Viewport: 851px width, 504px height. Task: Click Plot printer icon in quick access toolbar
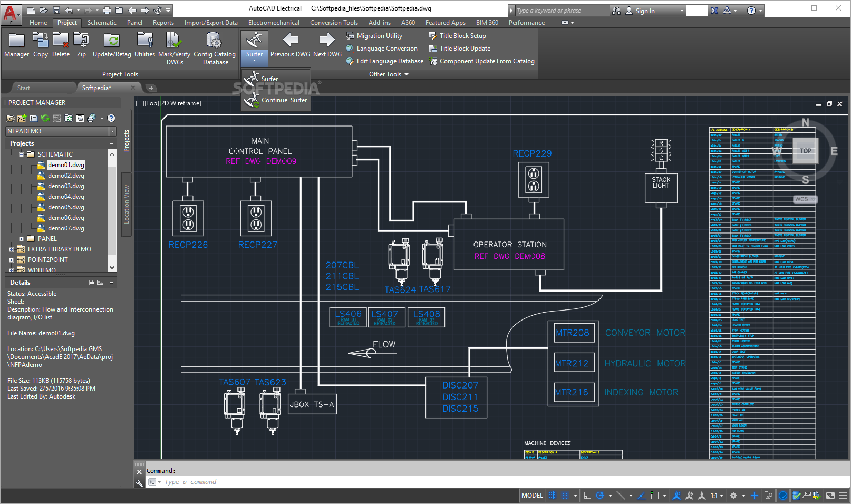[x=107, y=10]
